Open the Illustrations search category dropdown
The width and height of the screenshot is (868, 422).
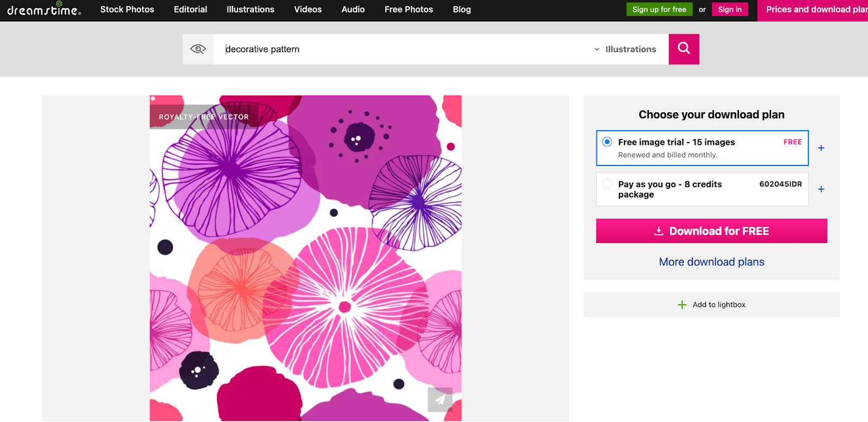click(x=625, y=49)
